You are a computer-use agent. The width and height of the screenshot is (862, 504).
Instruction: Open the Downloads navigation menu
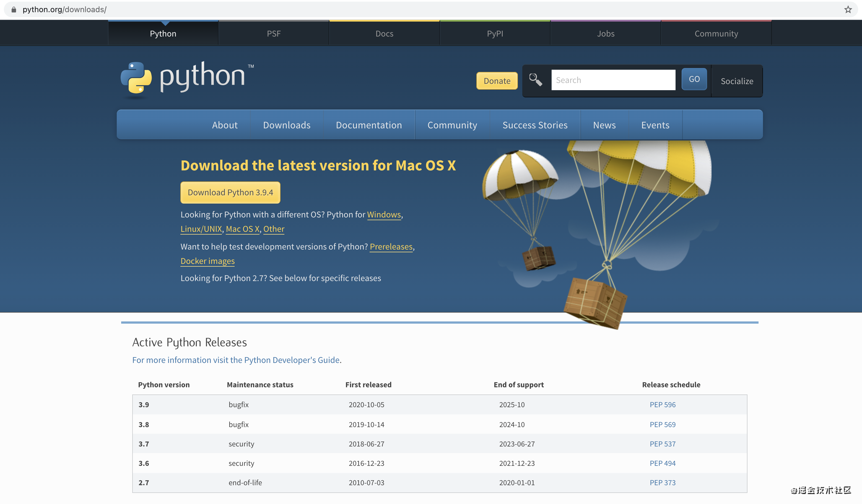pos(287,125)
